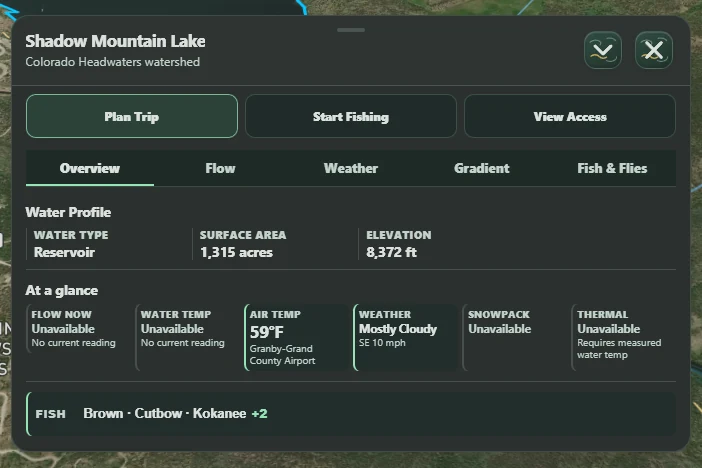Click the 1,315 acres surface area value
The height and width of the screenshot is (468, 702).
pyautogui.click(x=236, y=253)
